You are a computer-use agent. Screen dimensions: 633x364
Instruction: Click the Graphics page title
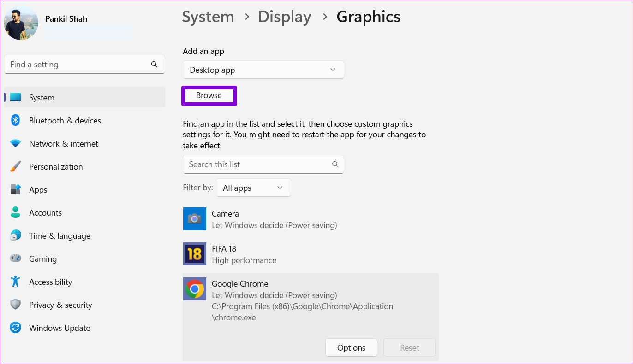point(369,17)
